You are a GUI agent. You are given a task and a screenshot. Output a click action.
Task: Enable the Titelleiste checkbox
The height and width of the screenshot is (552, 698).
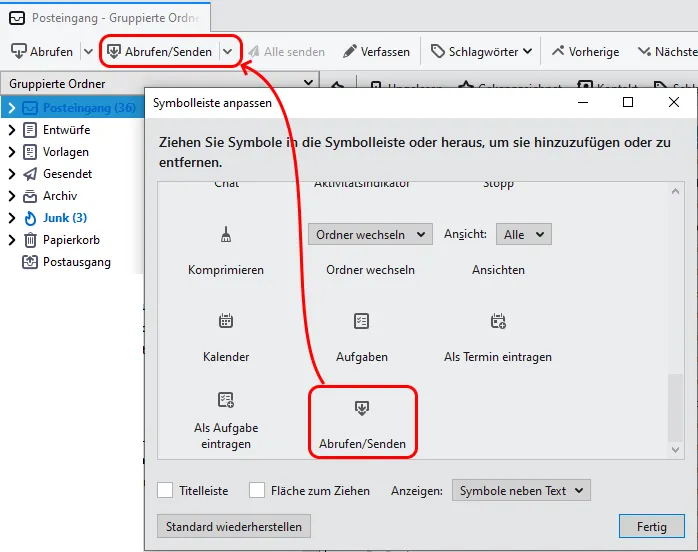pos(165,490)
